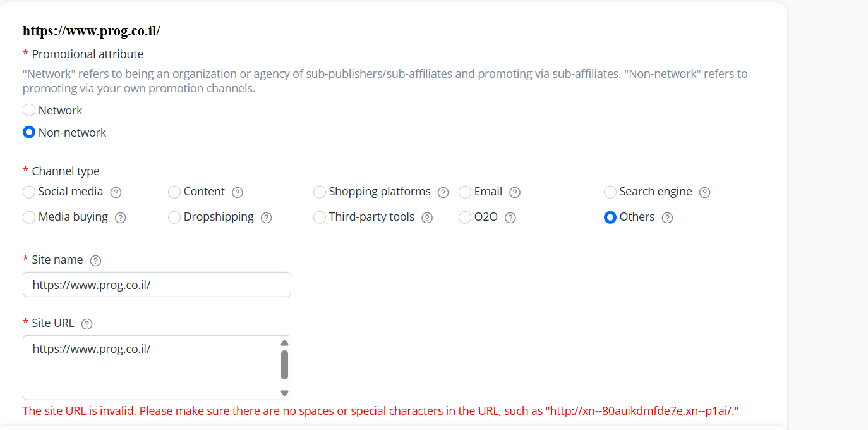Screen dimensions: 868x430
Task: Select the Network radio button
Action: pyautogui.click(x=29, y=110)
